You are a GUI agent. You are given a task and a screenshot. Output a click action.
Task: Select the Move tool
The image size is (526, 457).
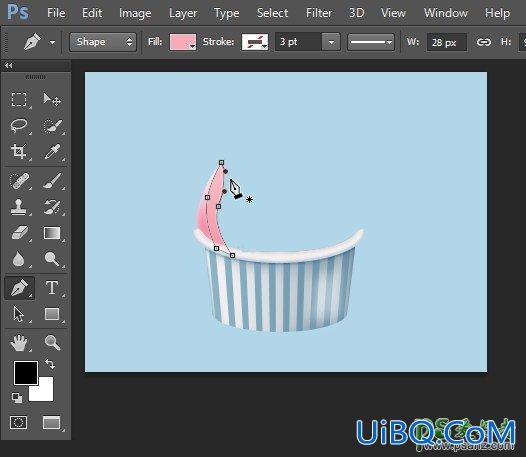[52, 100]
